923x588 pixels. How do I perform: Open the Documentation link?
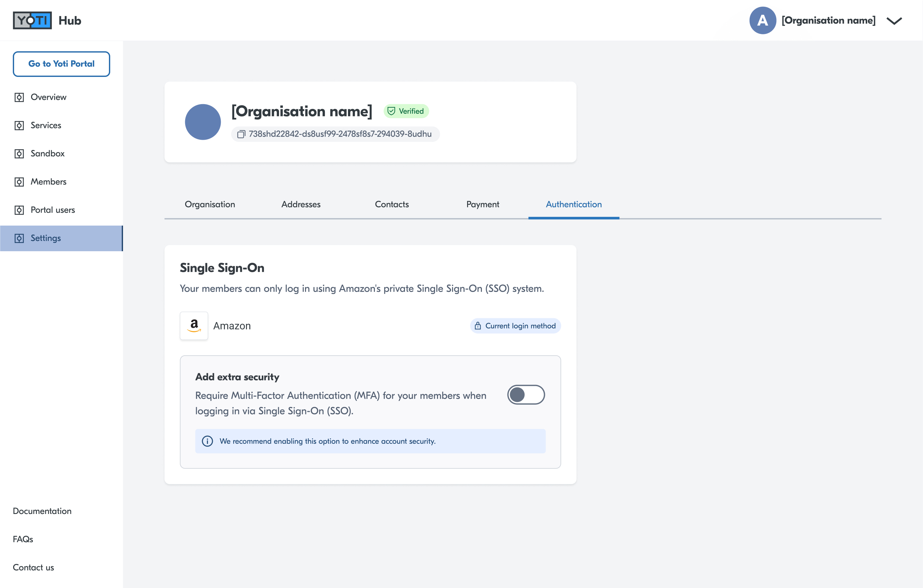tap(42, 511)
